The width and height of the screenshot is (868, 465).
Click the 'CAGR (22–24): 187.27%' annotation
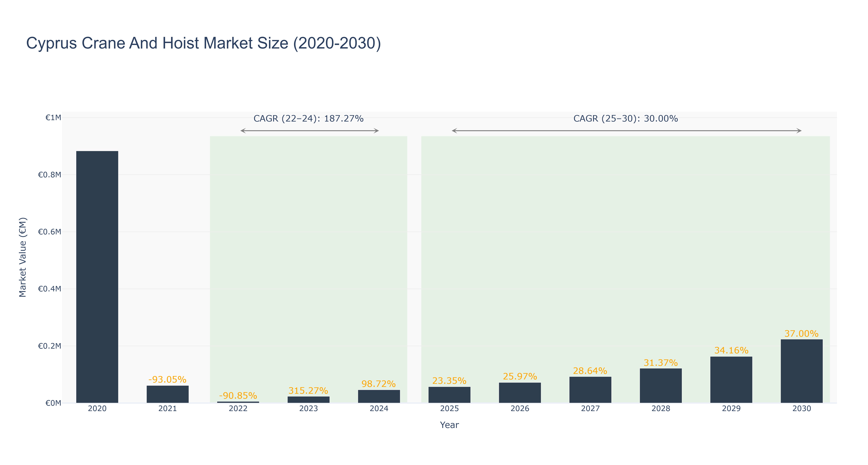pyautogui.click(x=309, y=119)
